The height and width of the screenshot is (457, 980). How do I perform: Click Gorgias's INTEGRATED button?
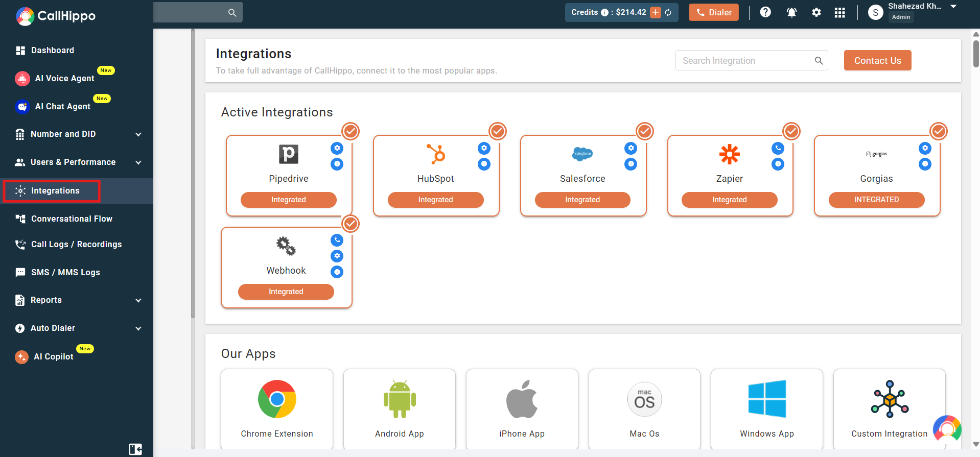(x=876, y=200)
